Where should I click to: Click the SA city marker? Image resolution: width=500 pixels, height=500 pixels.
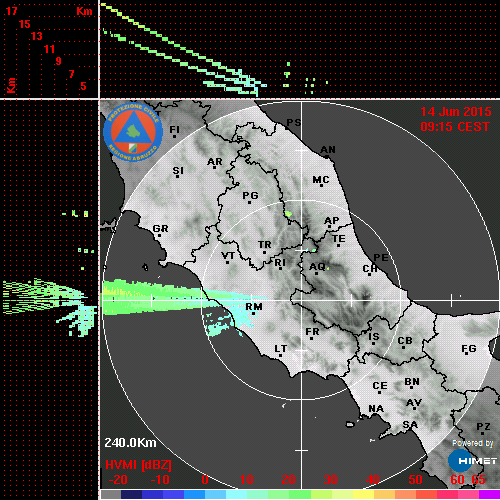[x=410, y=425]
